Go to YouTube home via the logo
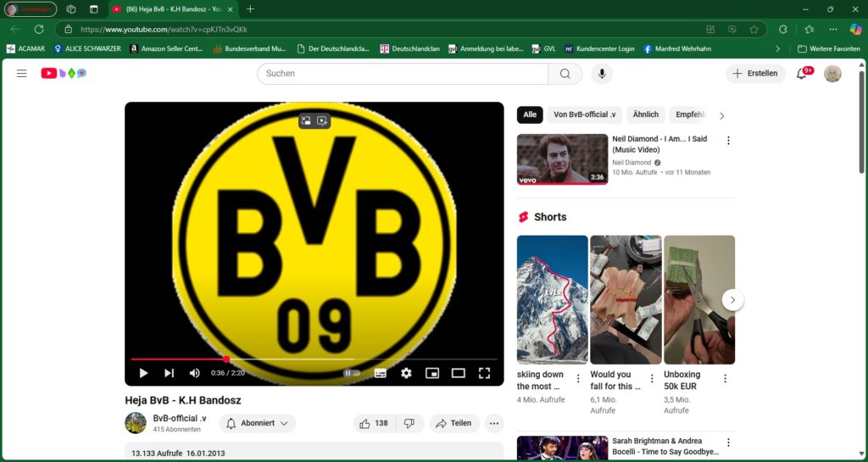Image resolution: width=868 pixels, height=462 pixels. [64, 73]
